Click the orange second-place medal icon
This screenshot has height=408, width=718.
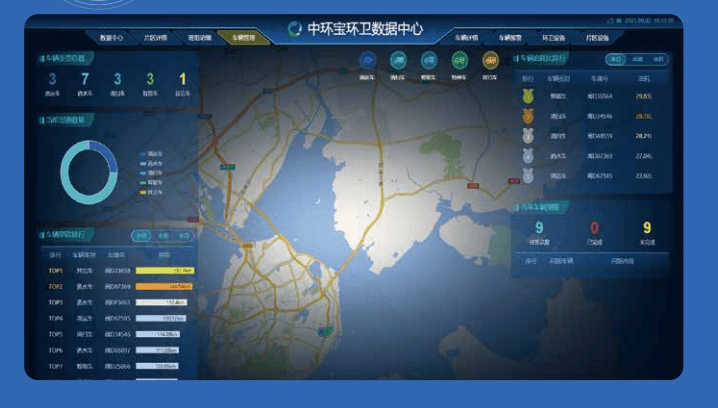(528, 116)
